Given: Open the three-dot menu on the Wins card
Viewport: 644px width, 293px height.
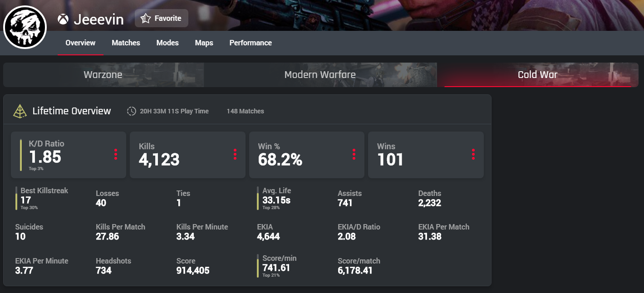Looking at the screenshot, I should tap(473, 154).
